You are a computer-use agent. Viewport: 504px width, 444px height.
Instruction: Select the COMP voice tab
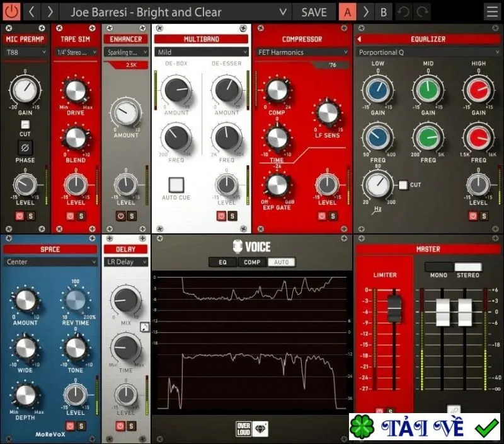pos(252,262)
